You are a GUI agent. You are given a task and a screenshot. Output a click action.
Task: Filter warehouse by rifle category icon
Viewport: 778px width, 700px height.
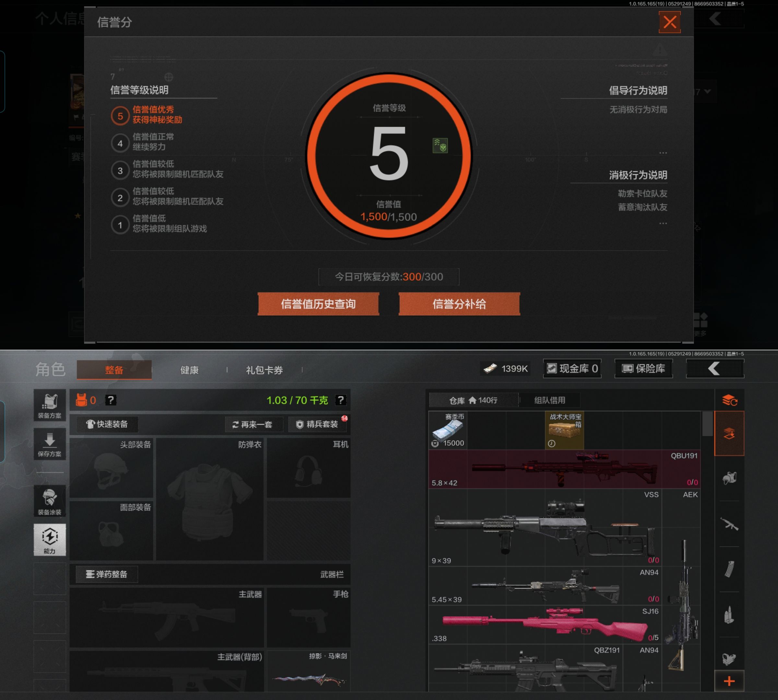729,524
